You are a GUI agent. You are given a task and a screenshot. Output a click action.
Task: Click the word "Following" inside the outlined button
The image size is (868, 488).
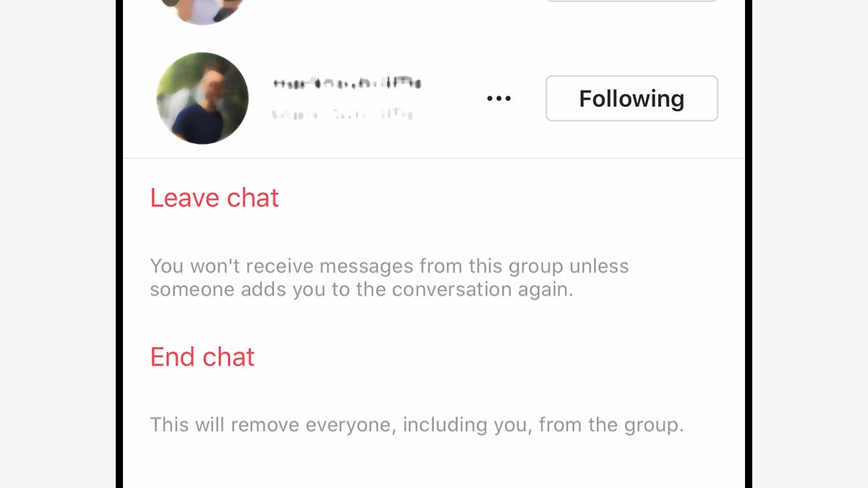coord(631,99)
